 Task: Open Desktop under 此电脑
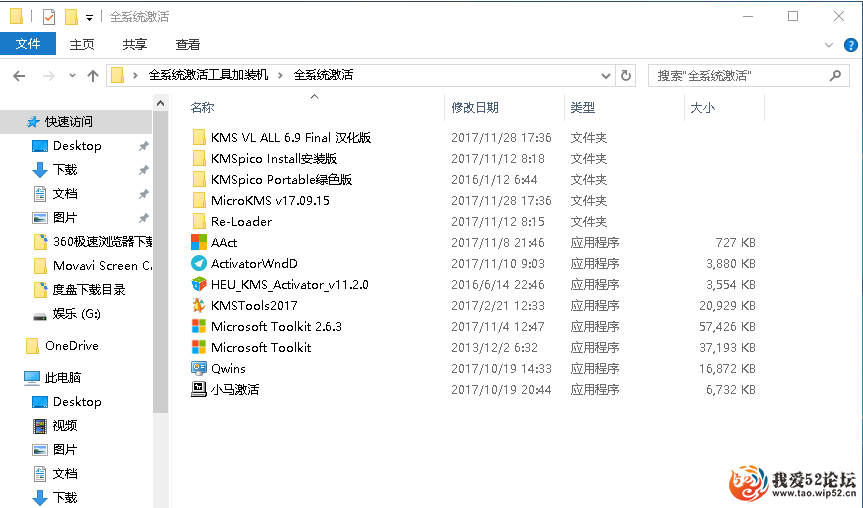(x=77, y=402)
